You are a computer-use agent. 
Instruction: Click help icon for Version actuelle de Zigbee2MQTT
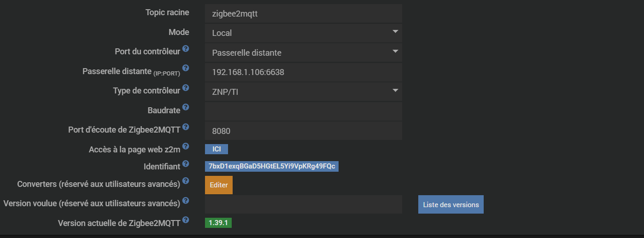(186, 220)
